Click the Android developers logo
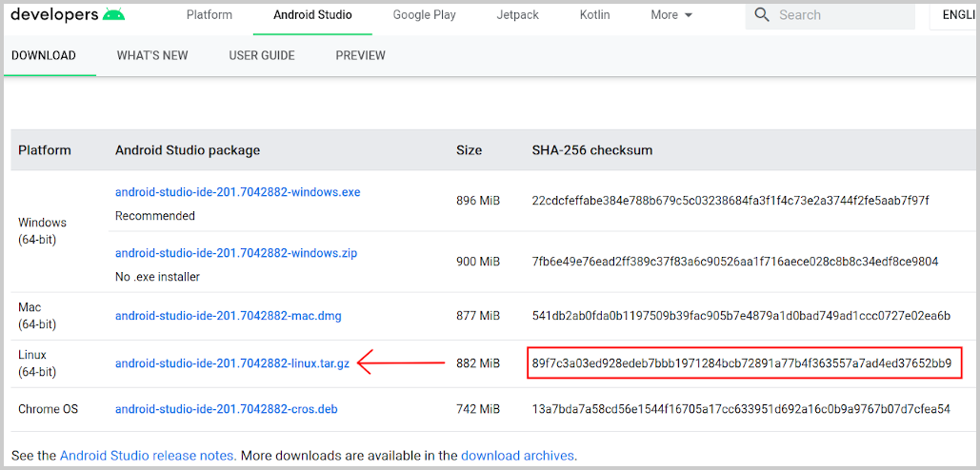The width and height of the screenshot is (980, 470). 68,14
